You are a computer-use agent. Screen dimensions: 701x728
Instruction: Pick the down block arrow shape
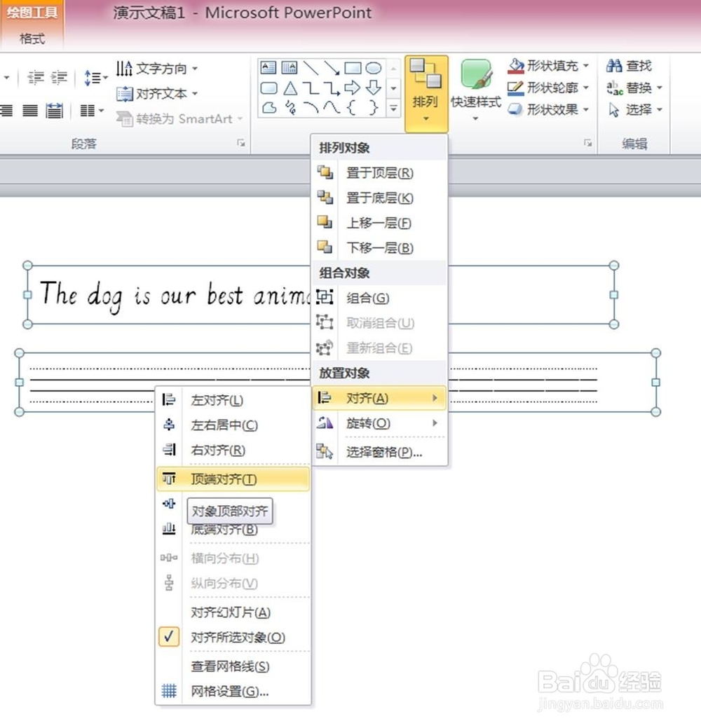click(374, 88)
